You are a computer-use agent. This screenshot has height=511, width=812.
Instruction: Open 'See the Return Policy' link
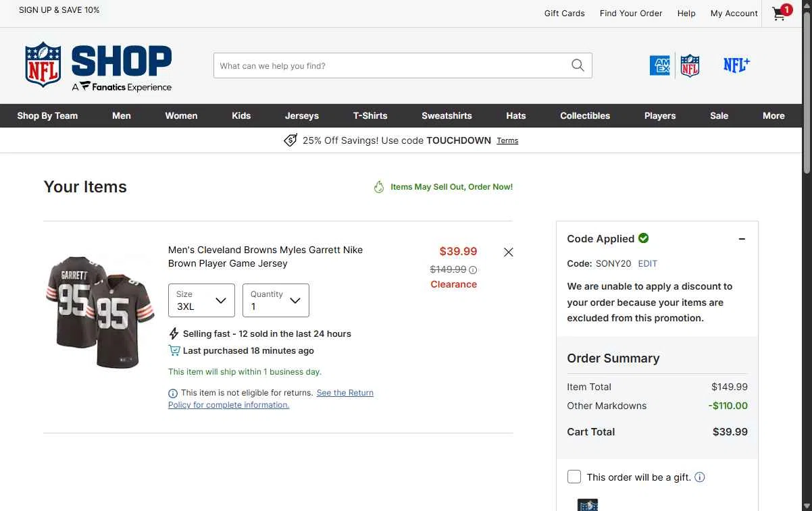(x=271, y=399)
